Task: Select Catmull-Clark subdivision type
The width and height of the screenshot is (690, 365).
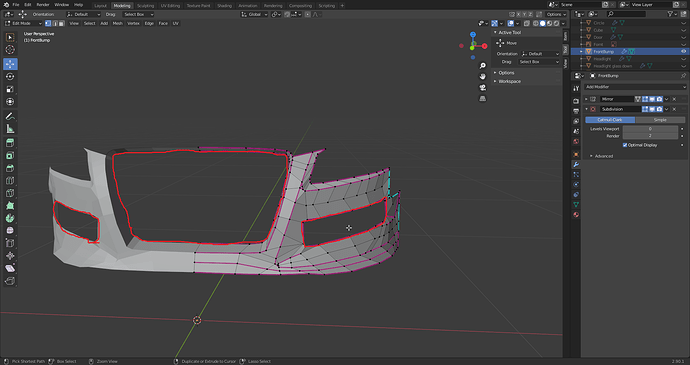Action: point(610,120)
